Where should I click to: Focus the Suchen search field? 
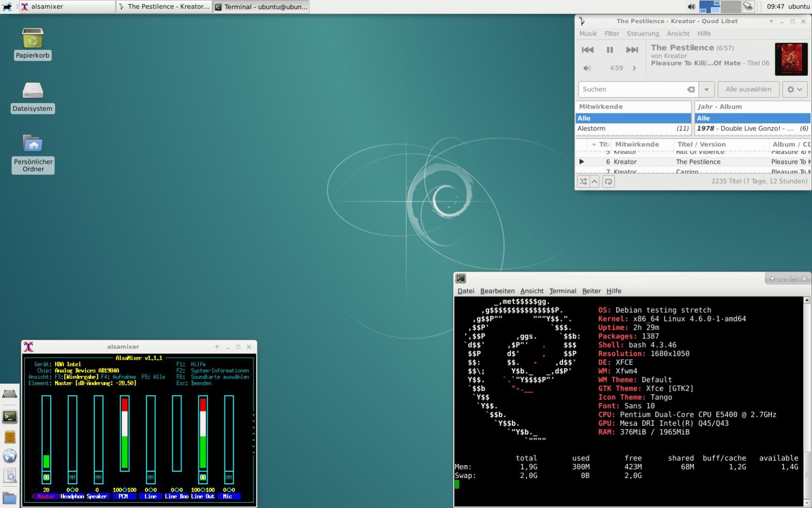pos(632,89)
